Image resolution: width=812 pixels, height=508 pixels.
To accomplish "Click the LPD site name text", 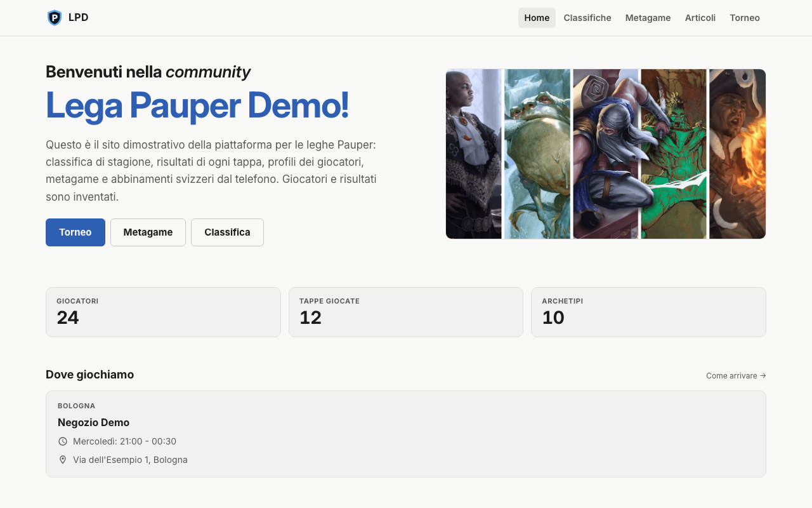I will pos(79,18).
